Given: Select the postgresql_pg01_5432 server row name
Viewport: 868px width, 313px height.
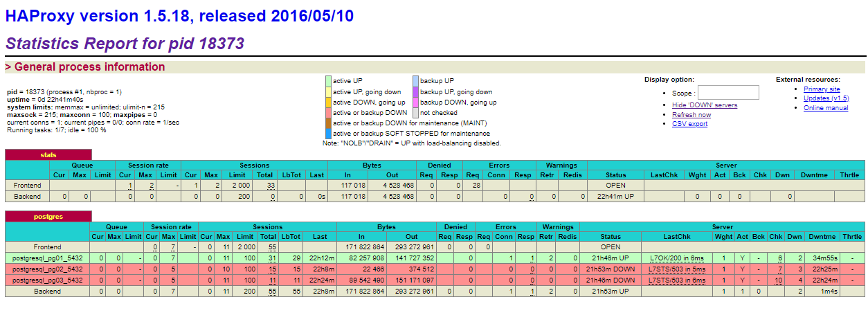Looking at the screenshot, I should coord(48,258).
